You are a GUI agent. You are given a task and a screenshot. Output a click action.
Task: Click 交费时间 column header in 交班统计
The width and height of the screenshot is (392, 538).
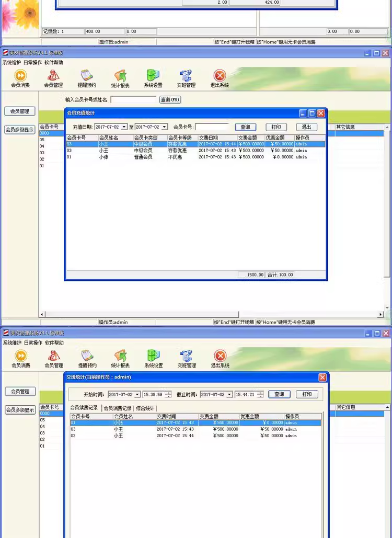177,416
